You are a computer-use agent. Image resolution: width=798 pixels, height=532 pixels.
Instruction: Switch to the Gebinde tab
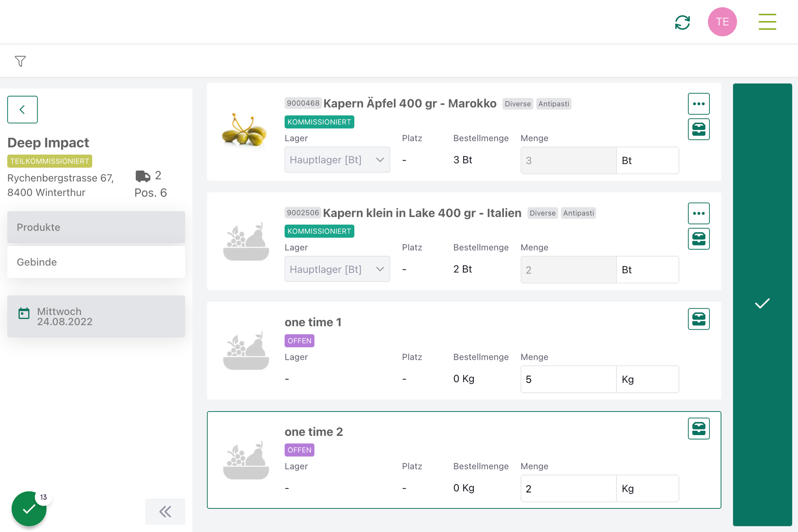[x=96, y=262]
